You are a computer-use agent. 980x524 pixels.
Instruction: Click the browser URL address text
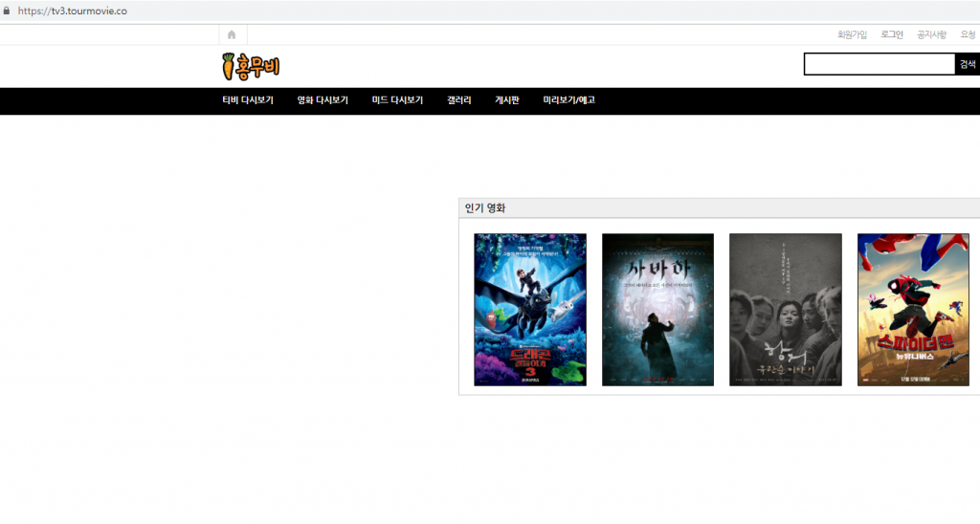[72, 11]
